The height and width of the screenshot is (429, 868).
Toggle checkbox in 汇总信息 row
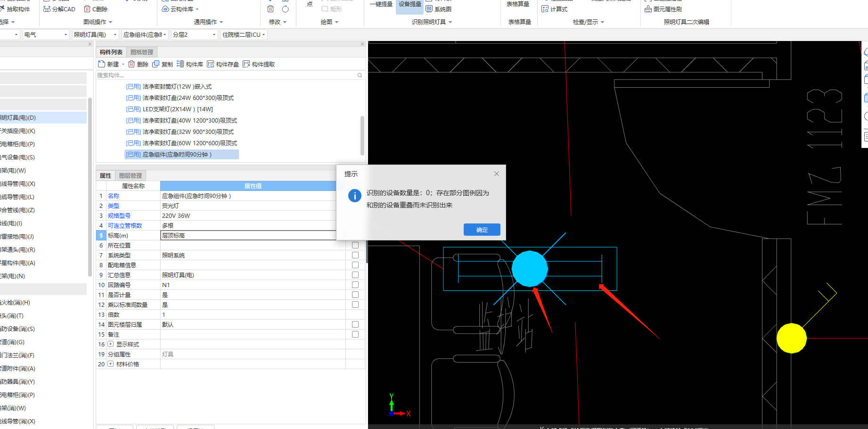tap(355, 275)
